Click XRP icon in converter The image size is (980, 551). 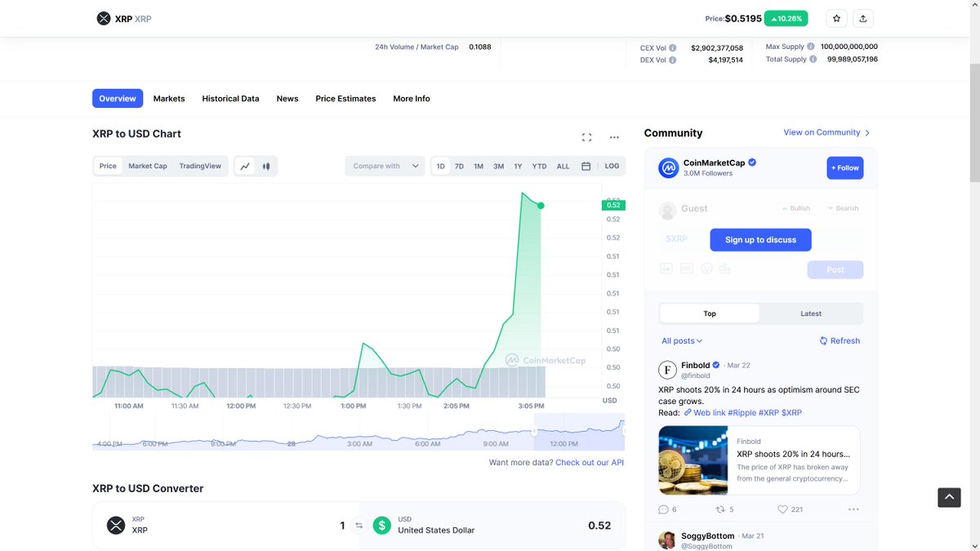(x=116, y=525)
